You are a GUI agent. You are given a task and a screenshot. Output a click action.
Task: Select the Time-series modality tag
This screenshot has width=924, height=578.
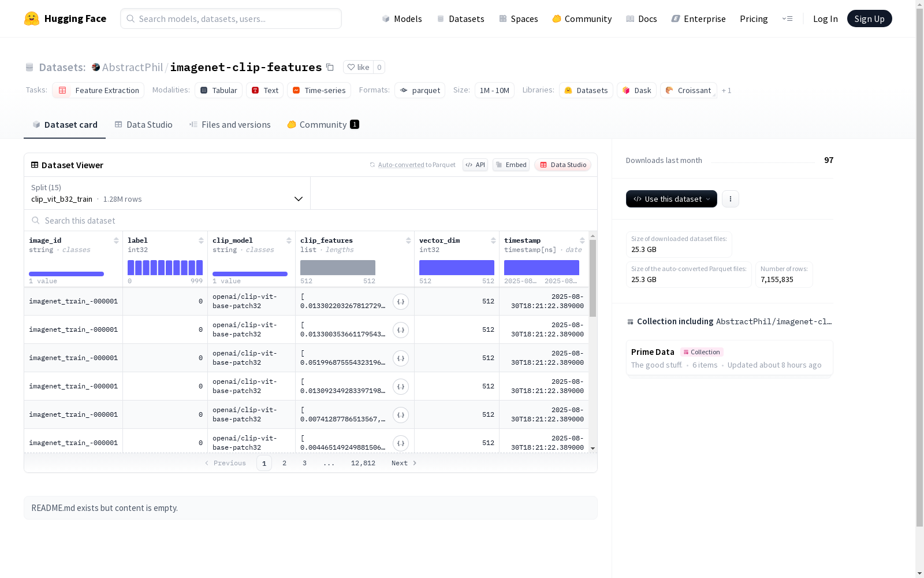[319, 90]
